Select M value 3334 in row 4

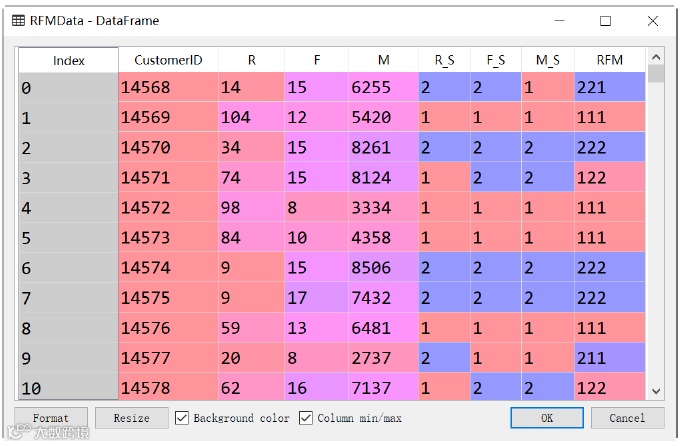383,208
